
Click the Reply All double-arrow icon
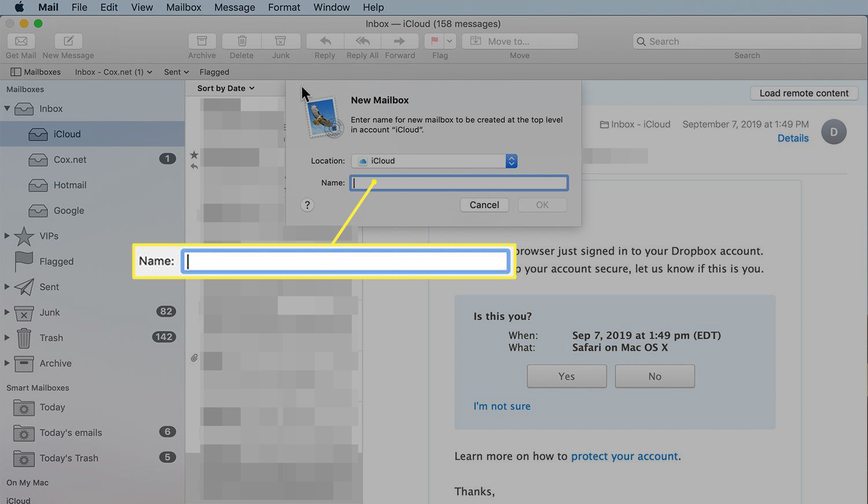click(x=363, y=41)
